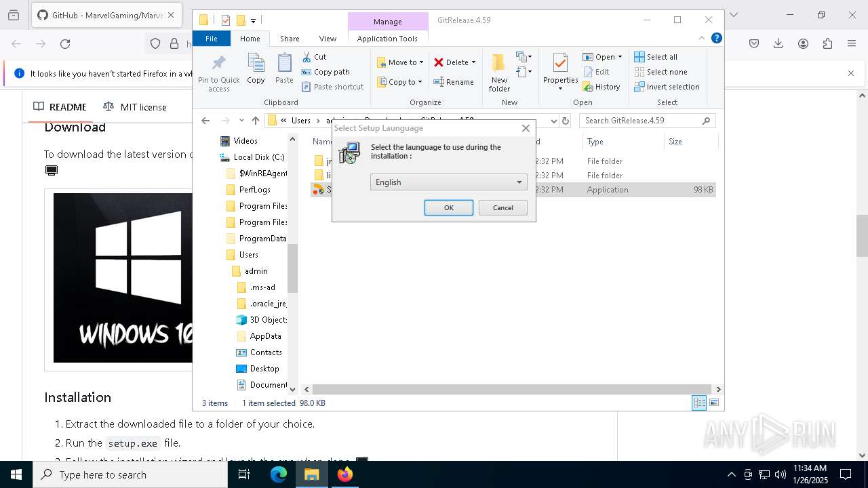Screen dimensions: 868x488
Task: Open the English language dropdown
Action: 448,182
